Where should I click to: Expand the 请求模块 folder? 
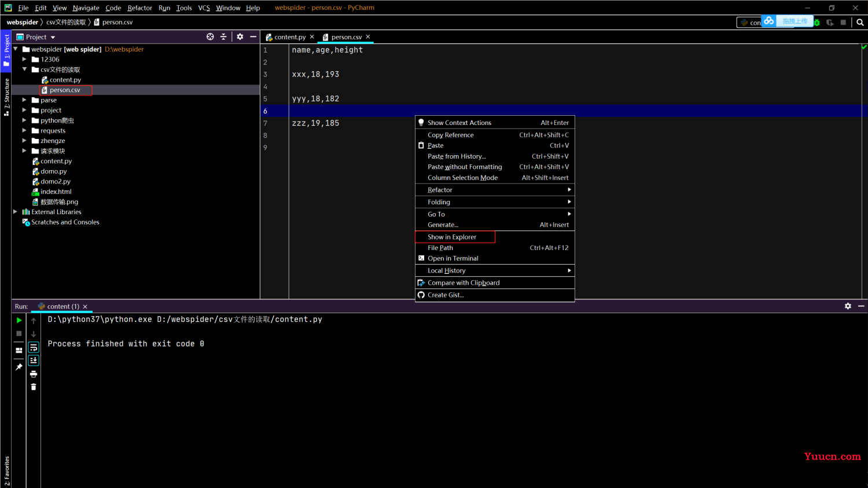24,151
